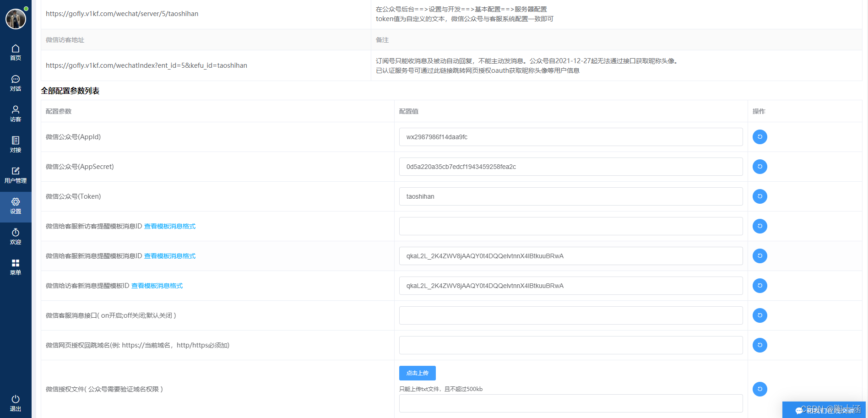Focus the 微信授权文件 text input below upload

(571, 403)
